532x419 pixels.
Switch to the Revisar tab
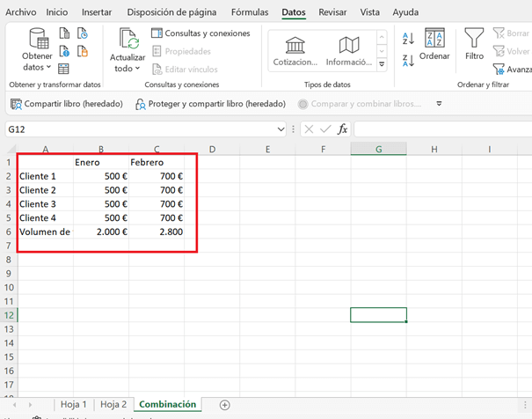click(x=332, y=12)
